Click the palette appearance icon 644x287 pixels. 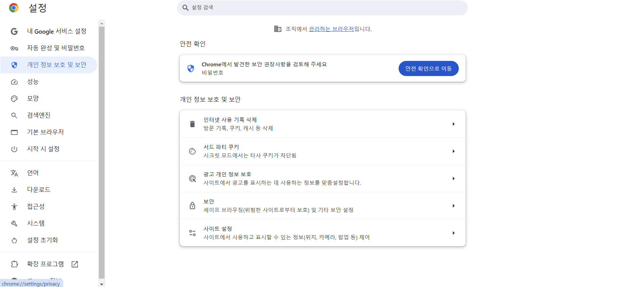[x=14, y=99]
